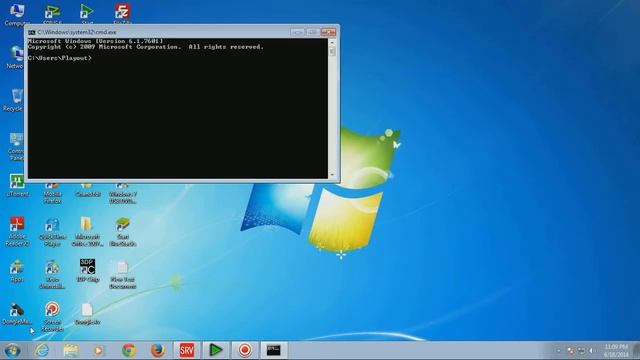Image resolution: width=640 pixels, height=360 pixels.
Task: Open the taskbar clock and date
Action: click(x=616, y=351)
